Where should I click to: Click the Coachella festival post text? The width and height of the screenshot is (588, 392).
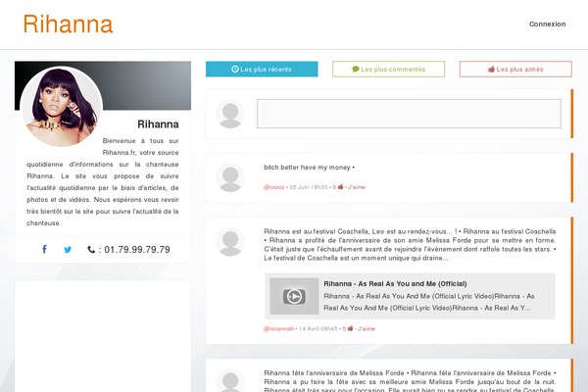(x=410, y=245)
